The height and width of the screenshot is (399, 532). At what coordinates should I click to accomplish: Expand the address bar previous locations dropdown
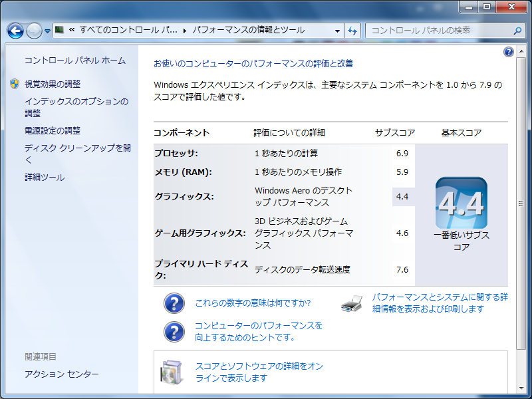(338, 31)
